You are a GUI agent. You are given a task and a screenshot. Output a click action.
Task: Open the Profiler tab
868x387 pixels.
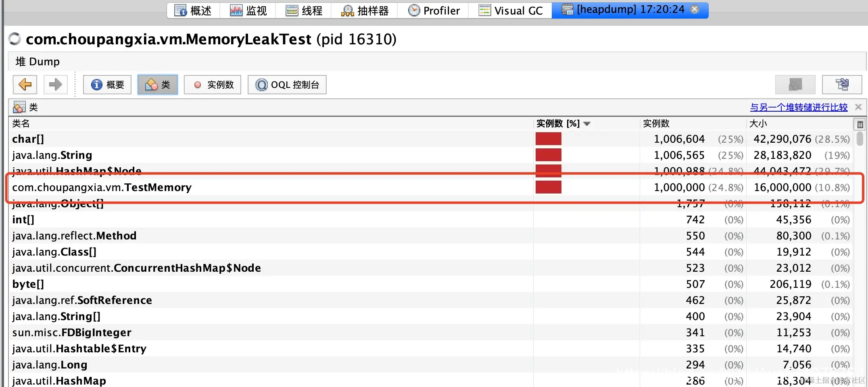click(x=434, y=10)
